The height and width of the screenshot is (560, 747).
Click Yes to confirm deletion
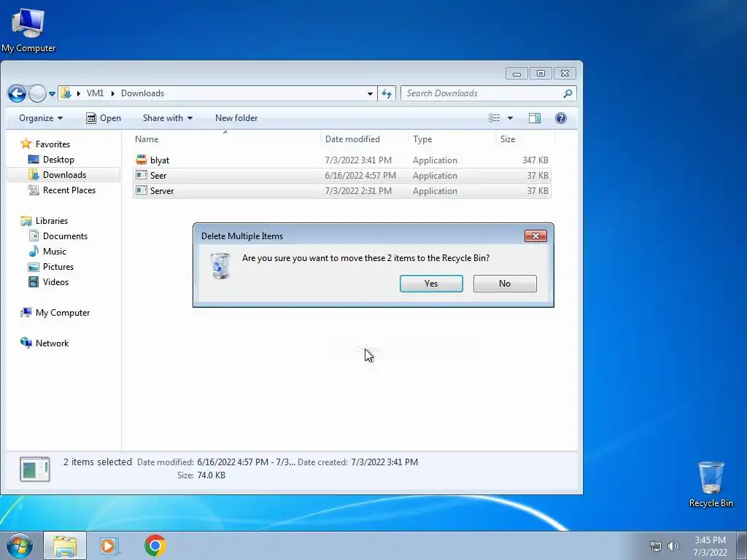click(x=431, y=284)
